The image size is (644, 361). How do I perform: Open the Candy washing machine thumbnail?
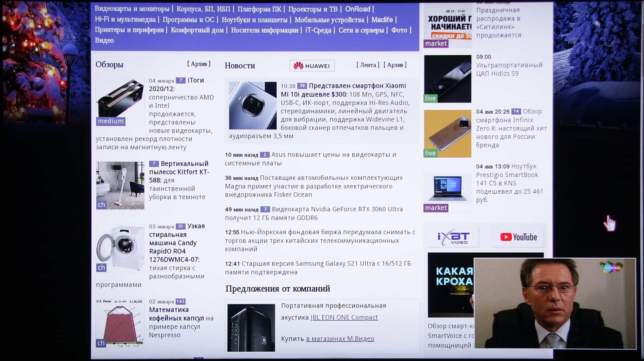click(120, 248)
